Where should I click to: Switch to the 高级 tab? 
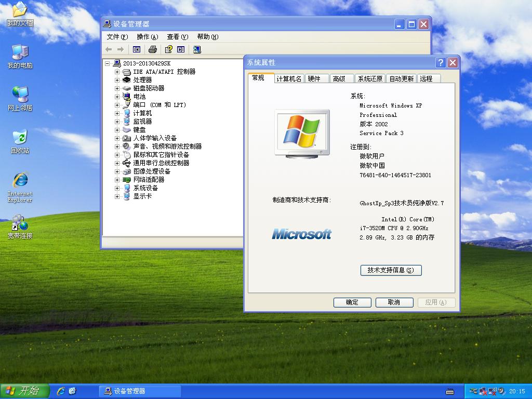(x=342, y=79)
